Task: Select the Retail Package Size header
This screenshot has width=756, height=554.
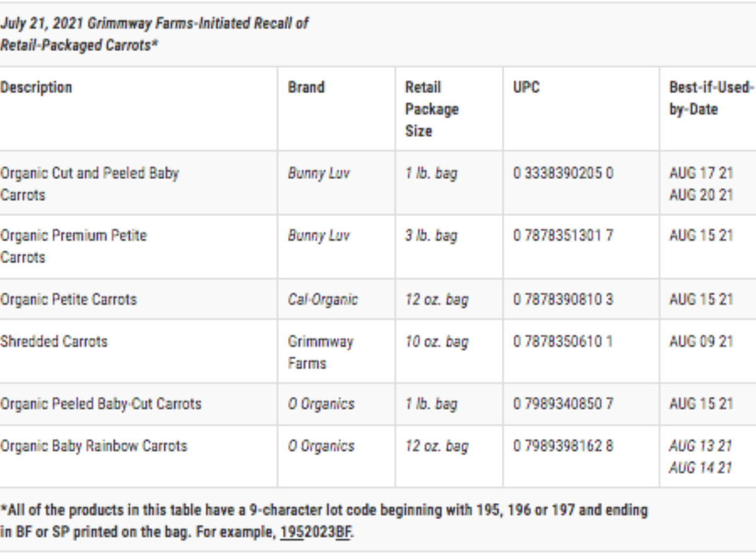Action: pos(432,109)
